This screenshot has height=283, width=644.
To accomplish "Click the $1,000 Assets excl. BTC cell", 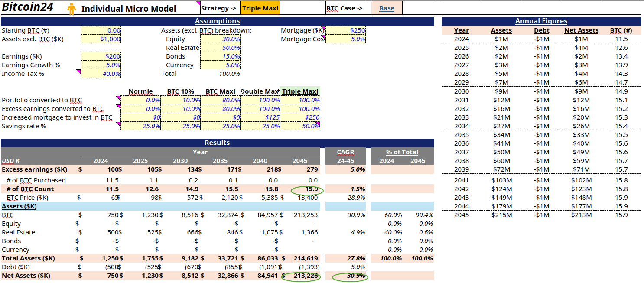I will [101, 39].
